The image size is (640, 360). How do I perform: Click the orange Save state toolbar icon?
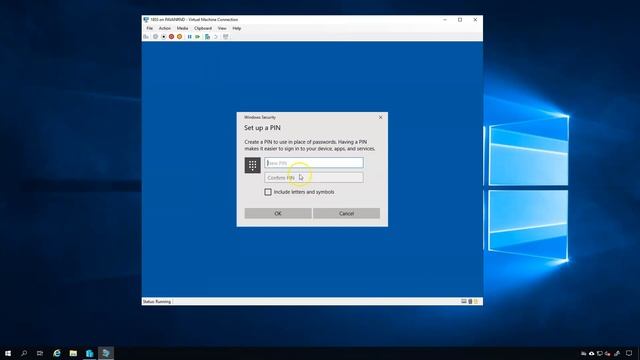click(179, 37)
